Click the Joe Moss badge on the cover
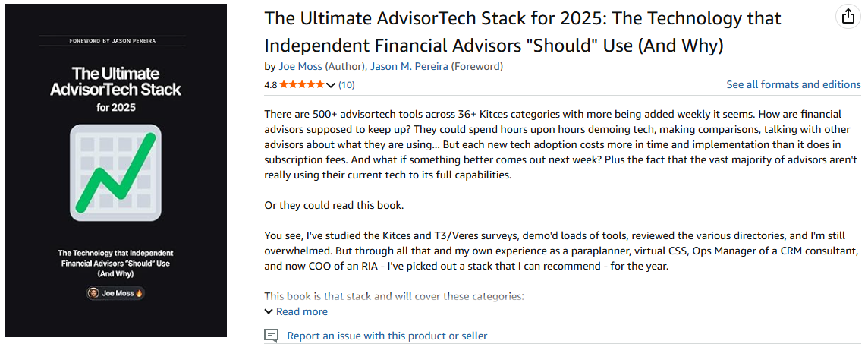This screenshot has width=868, height=344. click(x=115, y=293)
